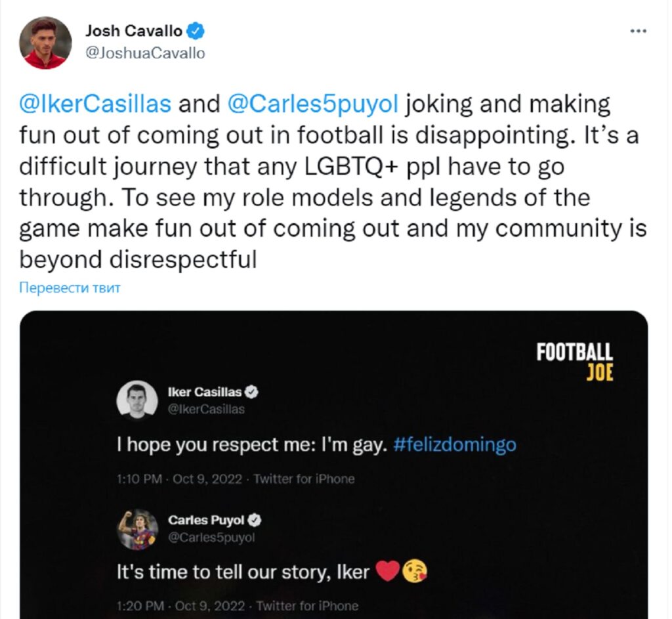Image resolution: width=672 pixels, height=619 pixels.
Task: Open the @IkerCasillas mention in the tweet
Action: [x=95, y=104]
